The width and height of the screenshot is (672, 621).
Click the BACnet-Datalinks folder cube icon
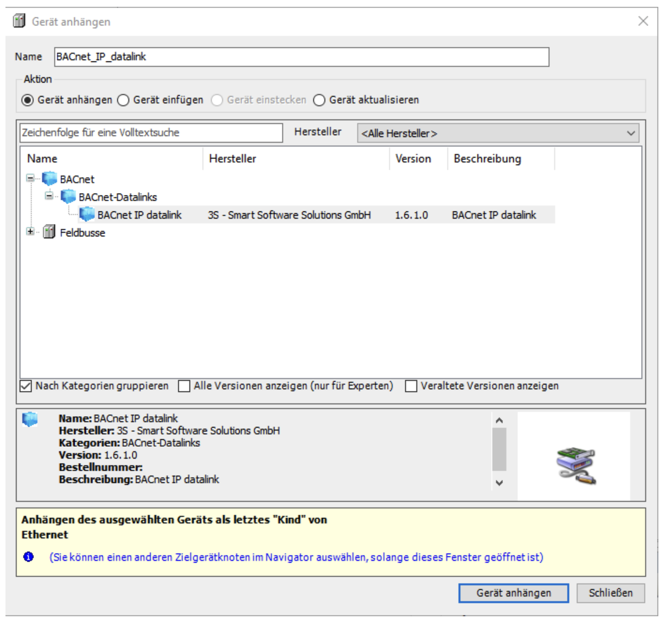[x=68, y=197]
